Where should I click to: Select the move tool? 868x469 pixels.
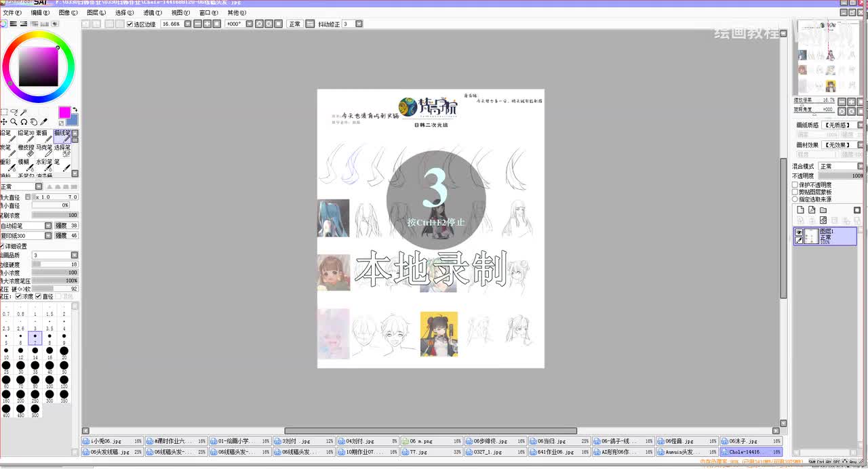(4, 122)
